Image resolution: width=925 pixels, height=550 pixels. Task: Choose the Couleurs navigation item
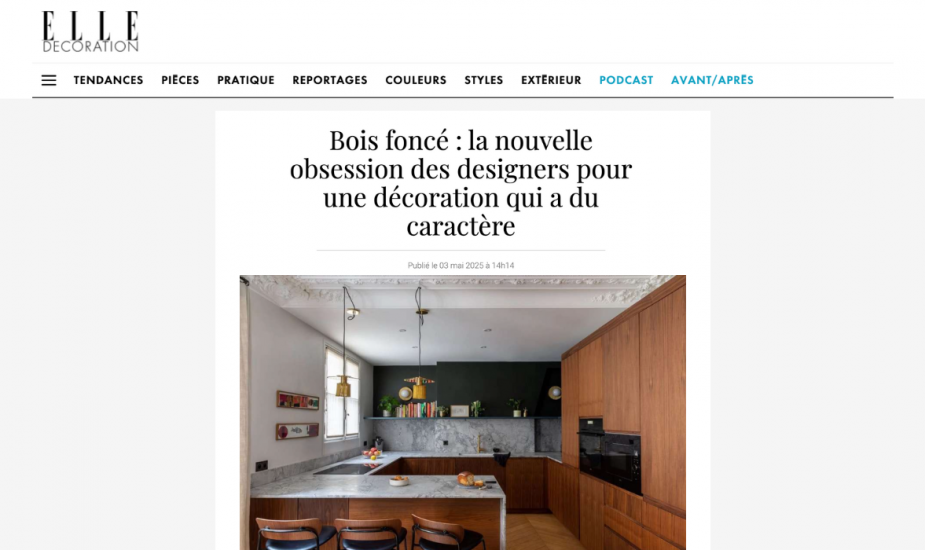point(416,80)
